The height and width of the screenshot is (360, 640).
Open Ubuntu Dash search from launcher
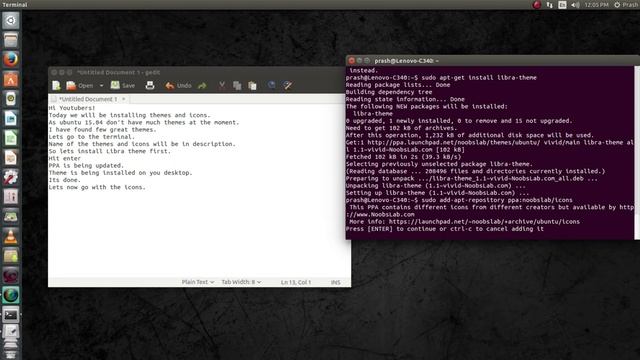(11, 20)
